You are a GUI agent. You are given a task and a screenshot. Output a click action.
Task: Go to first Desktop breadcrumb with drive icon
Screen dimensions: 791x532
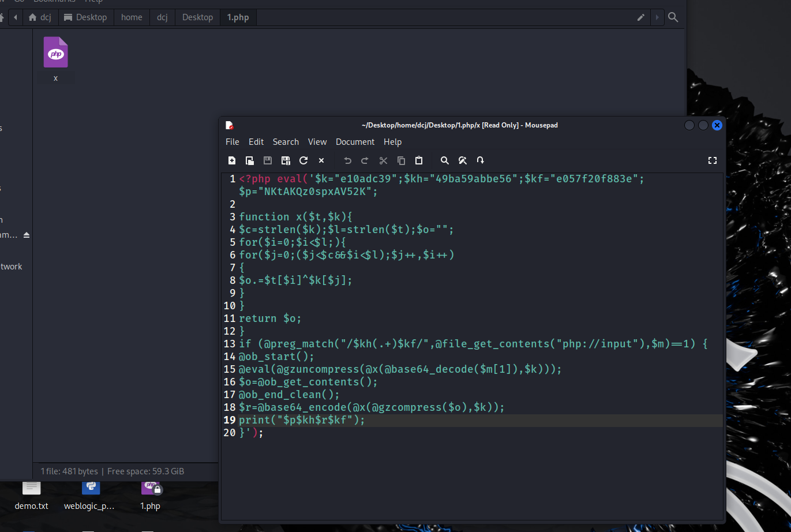(x=86, y=17)
